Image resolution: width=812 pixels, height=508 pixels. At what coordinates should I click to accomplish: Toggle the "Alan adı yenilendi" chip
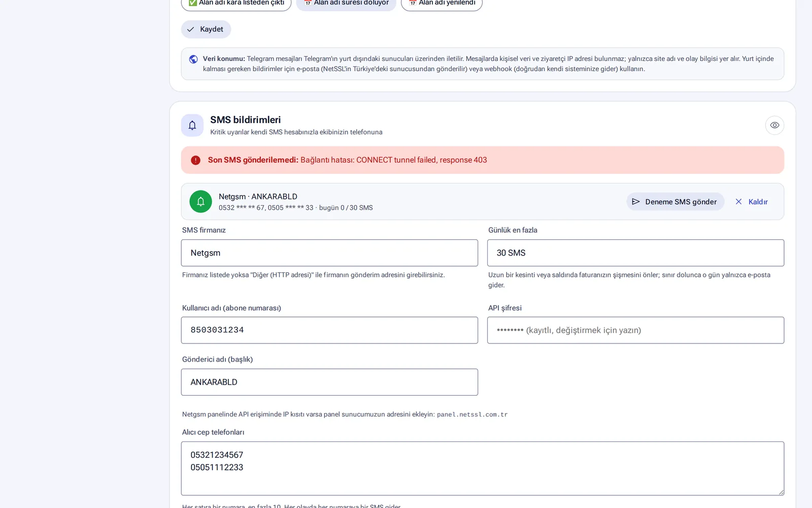[442, 3]
